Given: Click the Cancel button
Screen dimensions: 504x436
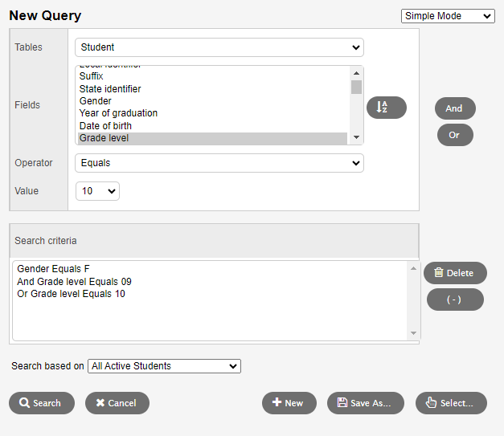Looking at the screenshot, I should [117, 403].
